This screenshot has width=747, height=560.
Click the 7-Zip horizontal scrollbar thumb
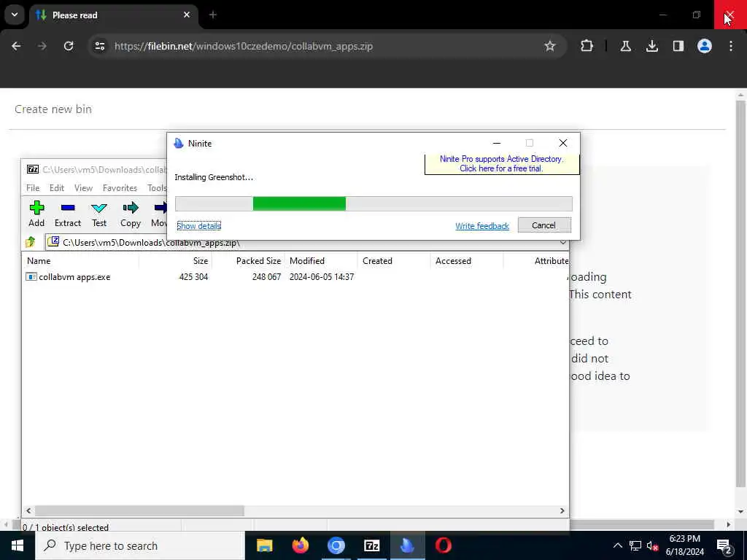coord(139,510)
